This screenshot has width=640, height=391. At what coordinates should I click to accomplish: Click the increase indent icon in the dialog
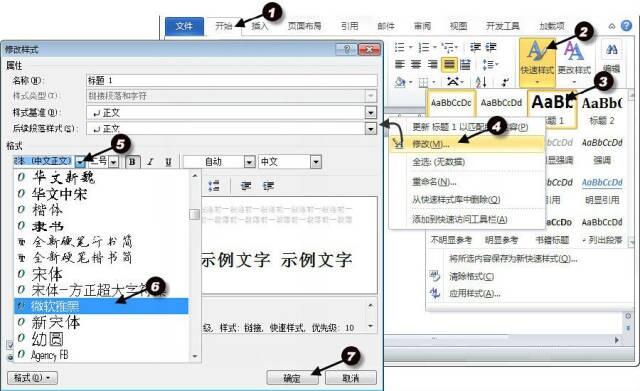(x=268, y=187)
